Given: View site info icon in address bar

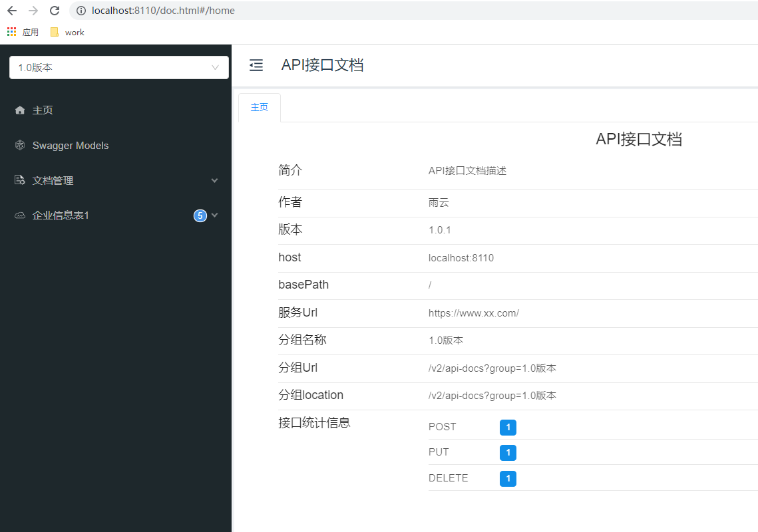Looking at the screenshot, I should [81, 11].
